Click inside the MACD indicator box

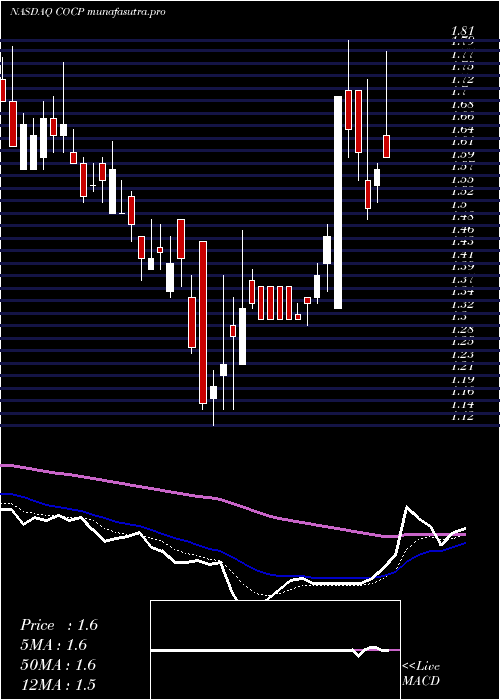coord(275,650)
